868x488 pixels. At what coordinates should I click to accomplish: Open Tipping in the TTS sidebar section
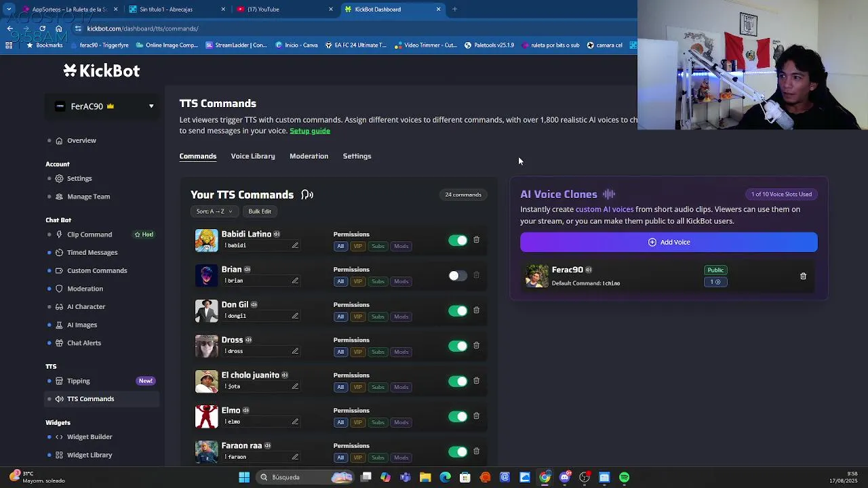tap(79, 381)
